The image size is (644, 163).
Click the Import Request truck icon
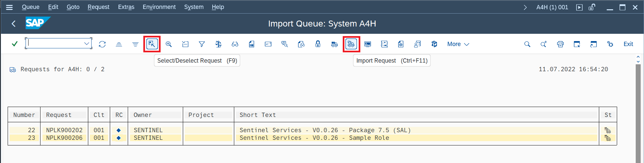point(351,44)
